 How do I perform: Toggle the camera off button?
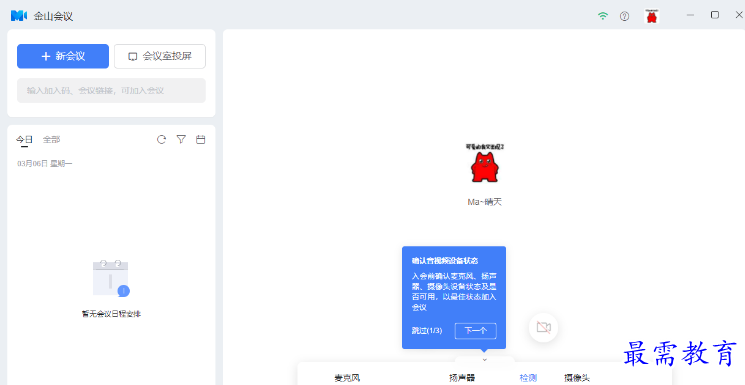pyautogui.click(x=544, y=327)
